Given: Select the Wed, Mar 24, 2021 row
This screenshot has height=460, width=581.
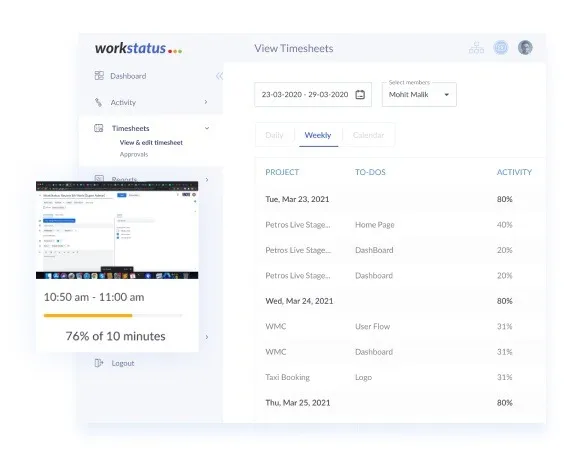Looking at the screenshot, I should click(399, 301).
